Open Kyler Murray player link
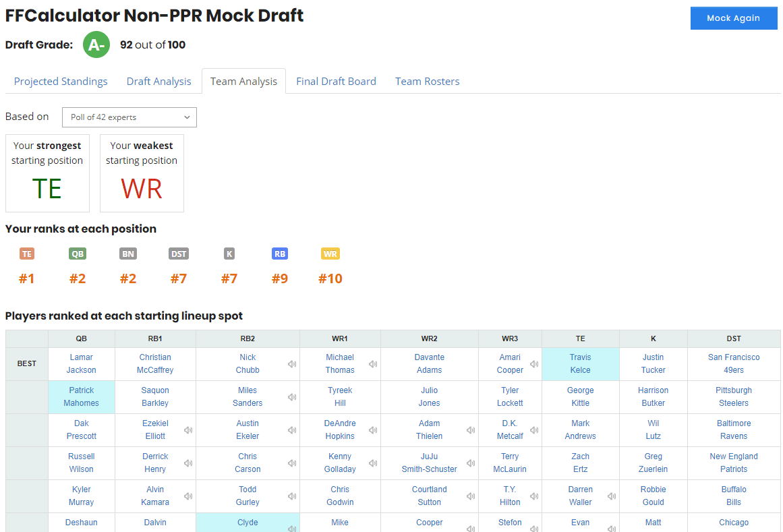Viewport: 783px width, 532px height. [x=82, y=496]
